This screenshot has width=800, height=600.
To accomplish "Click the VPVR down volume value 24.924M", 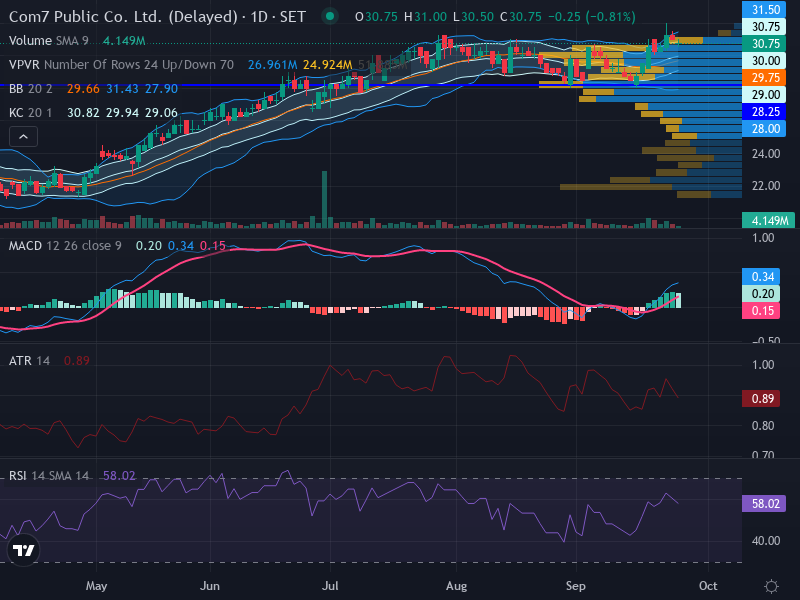I will point(328,65).
